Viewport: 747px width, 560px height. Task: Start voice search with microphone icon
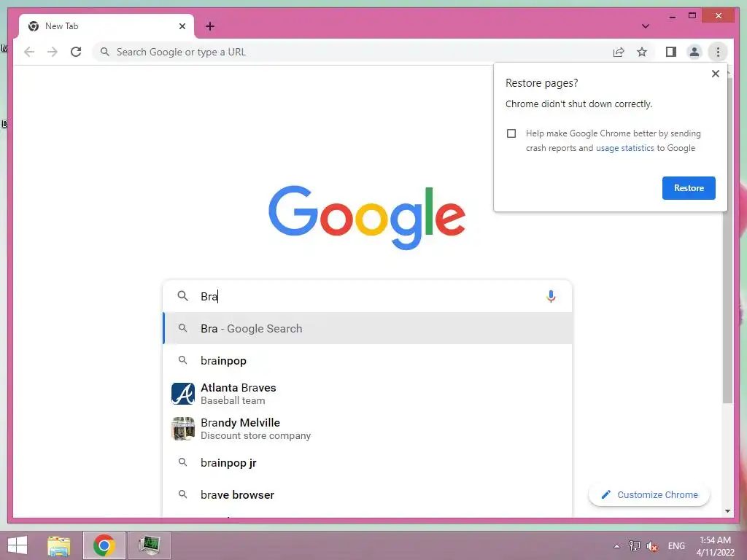[551, 296]
